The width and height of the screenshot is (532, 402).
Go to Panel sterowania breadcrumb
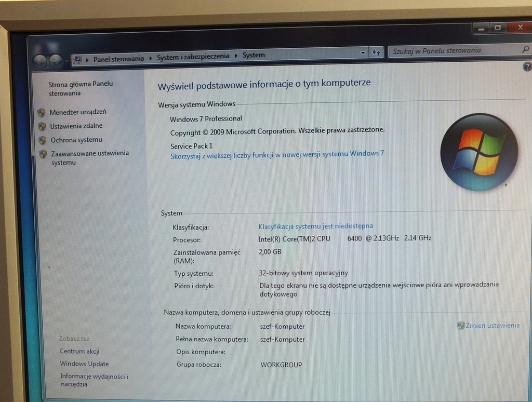(118, 59)
